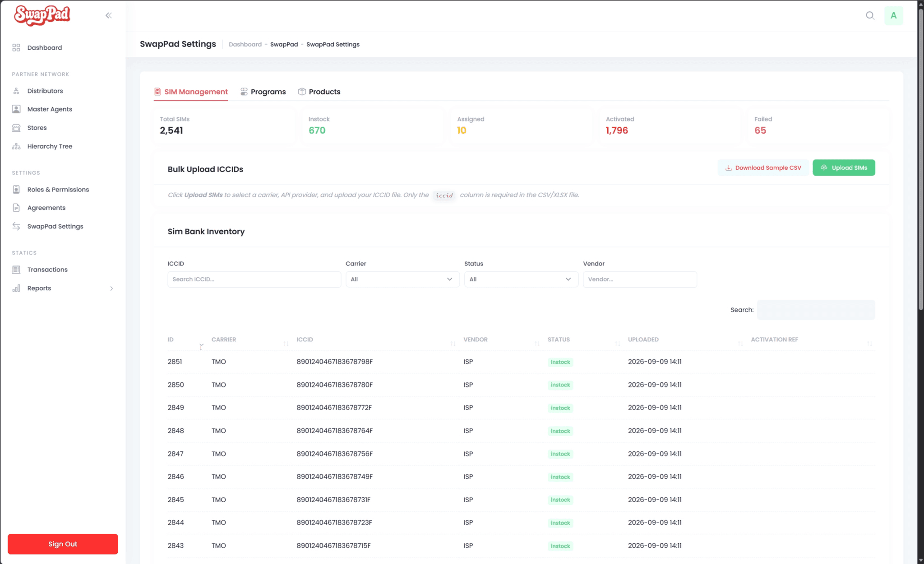Image resolution: width=924 pixels, height=564 pixels.
Task: Click the Roles & Permissions icon
Action: point(16,190)
